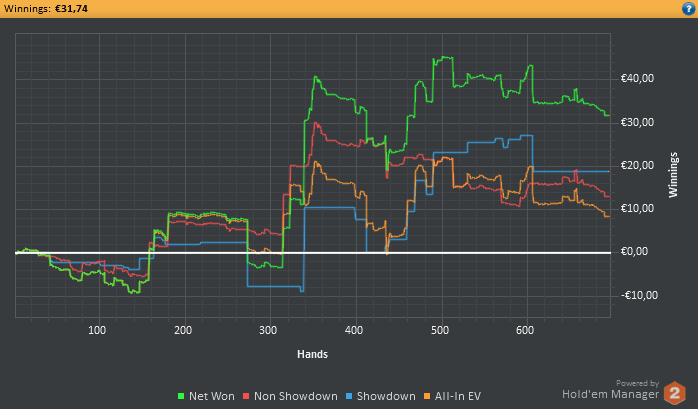
Task: Click the 100 hands x-axis label
Action: [x=97, y=330]
